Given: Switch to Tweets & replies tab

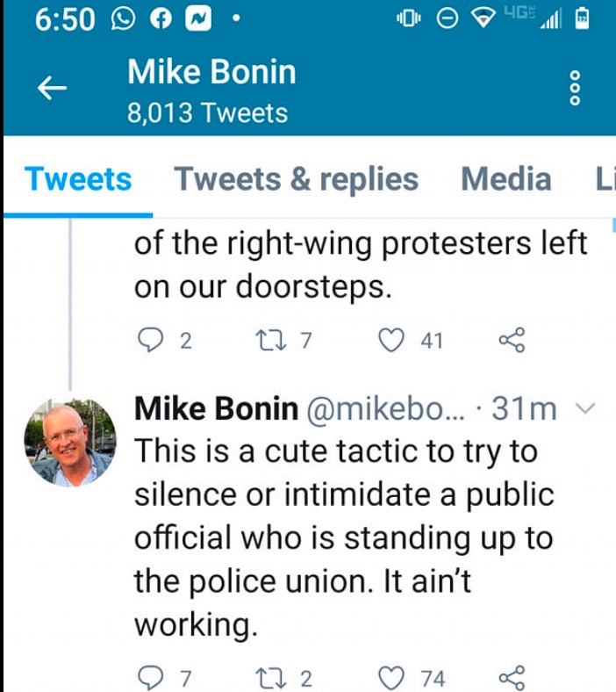Looking at the screenshot, I should pos(297,179).
